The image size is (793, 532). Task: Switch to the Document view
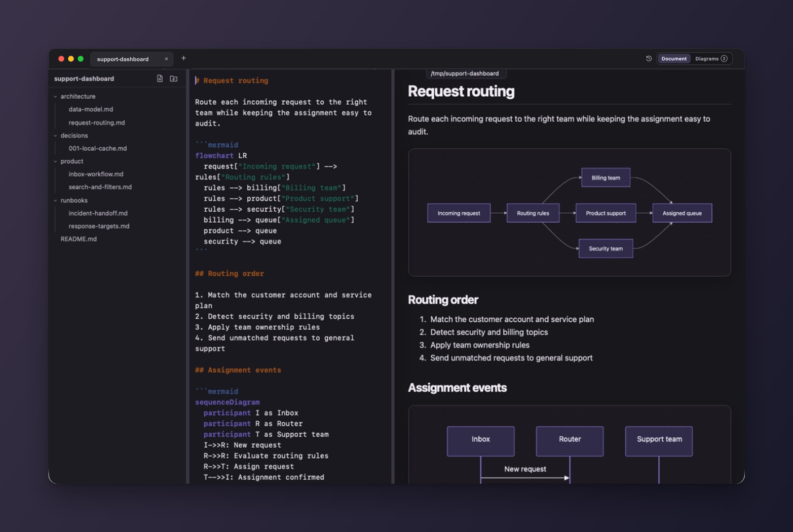click(674, 59)
